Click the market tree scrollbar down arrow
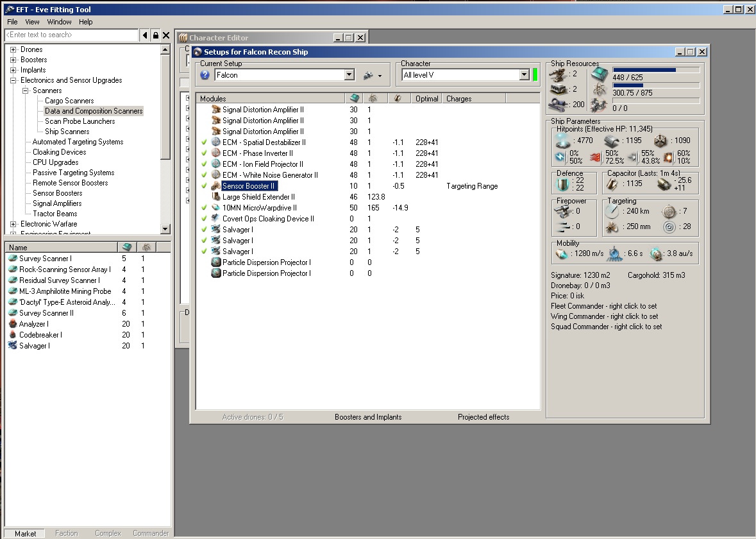The height and width of the screenshot is (539, 756). pyautogui.click(x=165, y=229)
